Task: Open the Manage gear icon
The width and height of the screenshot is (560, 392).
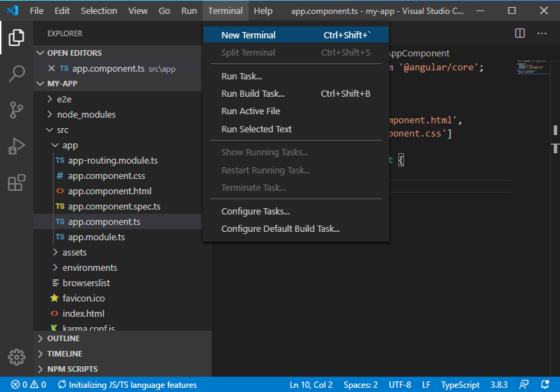Action: 17,357
